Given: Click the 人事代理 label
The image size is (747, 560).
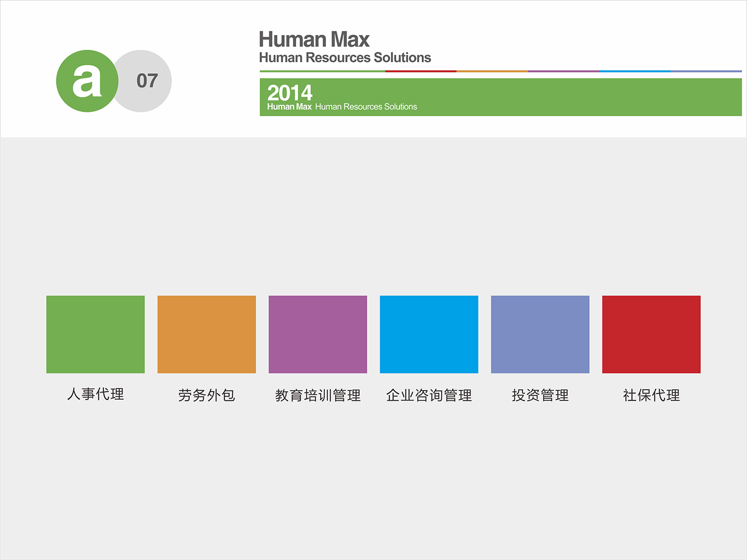Looking at the screenshot, I should pos(95,394).
